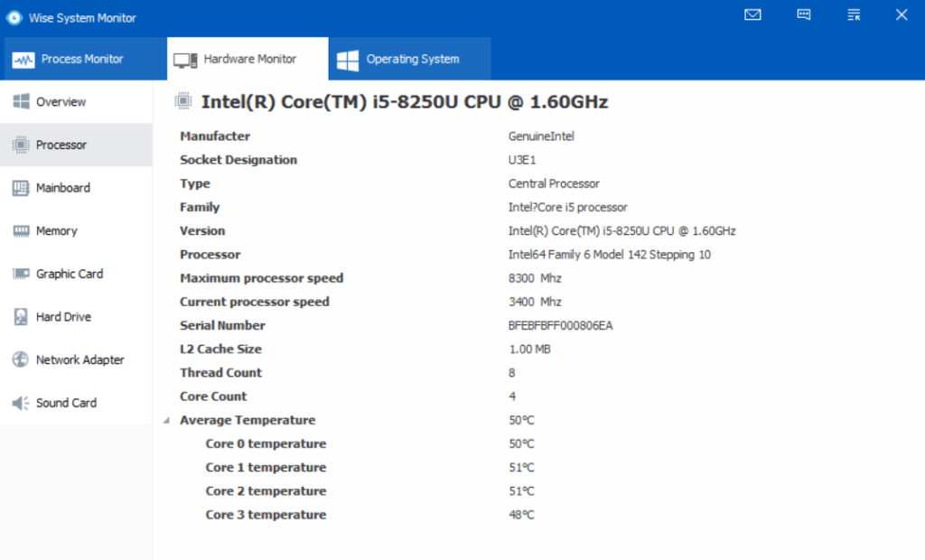Viewport: 925px width, 560px height.
Task: Open the email feedback icon in title bar
Action: click(x=752, y=14)
